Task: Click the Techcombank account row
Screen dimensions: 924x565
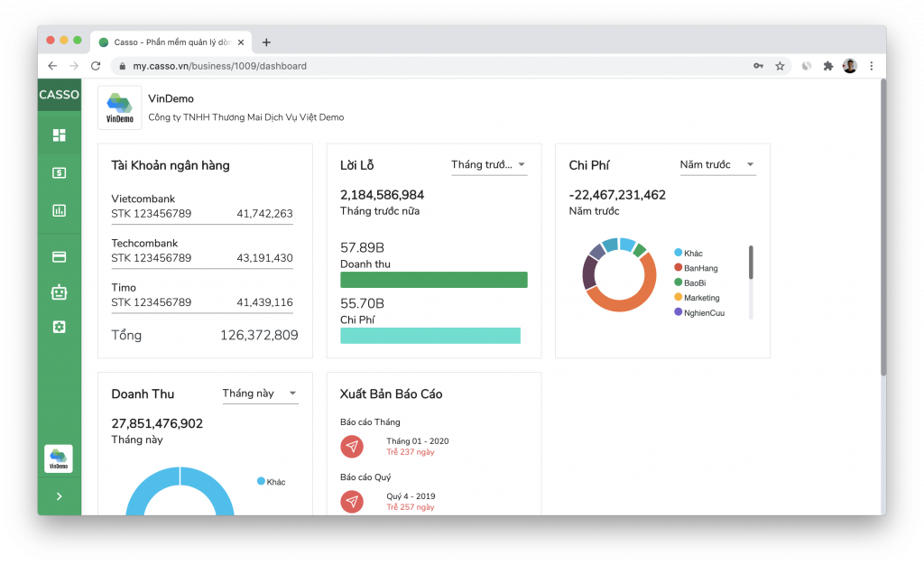Action: (x=202, y=251)
